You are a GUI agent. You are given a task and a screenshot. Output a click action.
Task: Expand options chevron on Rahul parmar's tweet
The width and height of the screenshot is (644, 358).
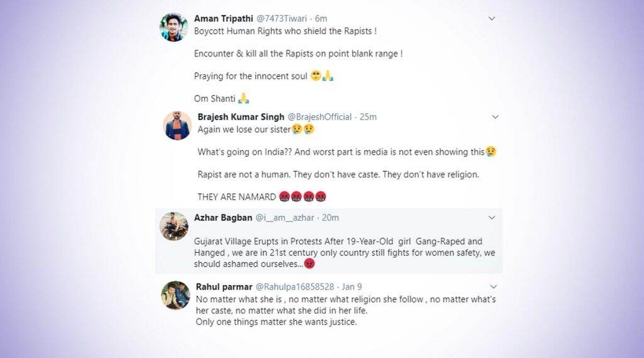[x=494, y=287]
